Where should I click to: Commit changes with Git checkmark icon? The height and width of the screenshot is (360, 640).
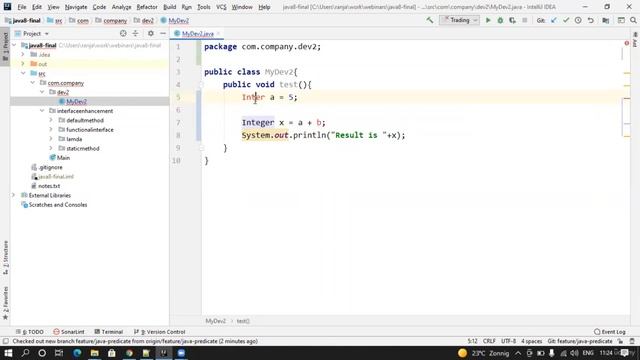tap(566, 20)
